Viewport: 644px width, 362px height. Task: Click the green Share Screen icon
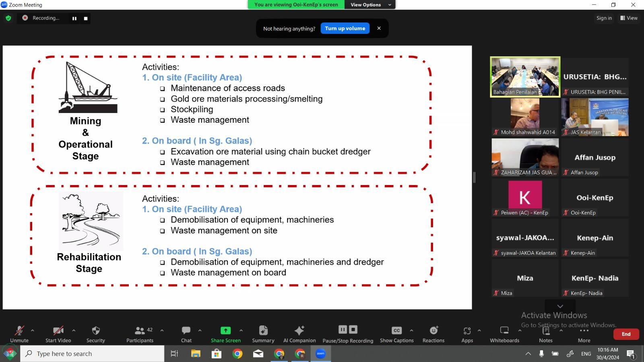[226, 331]
